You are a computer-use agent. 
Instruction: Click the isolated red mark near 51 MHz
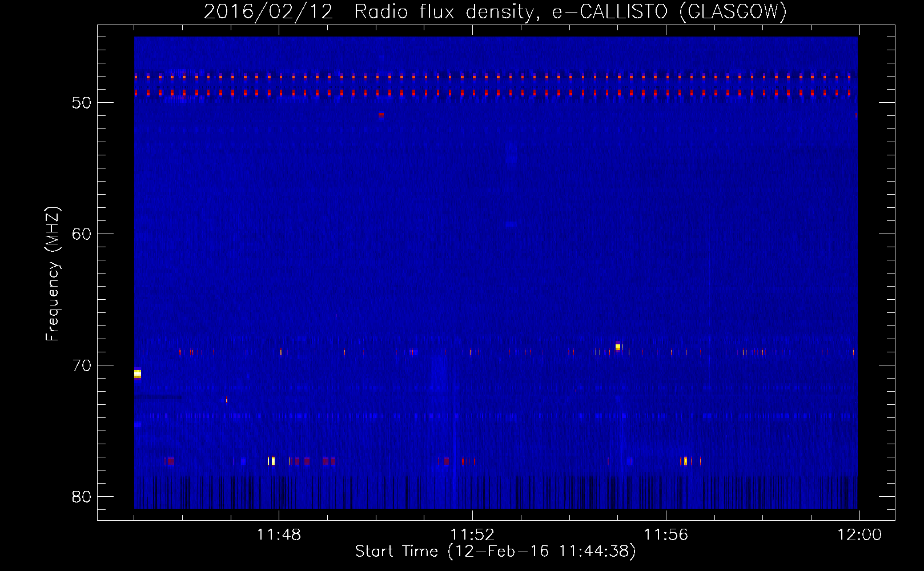point(381,115)
